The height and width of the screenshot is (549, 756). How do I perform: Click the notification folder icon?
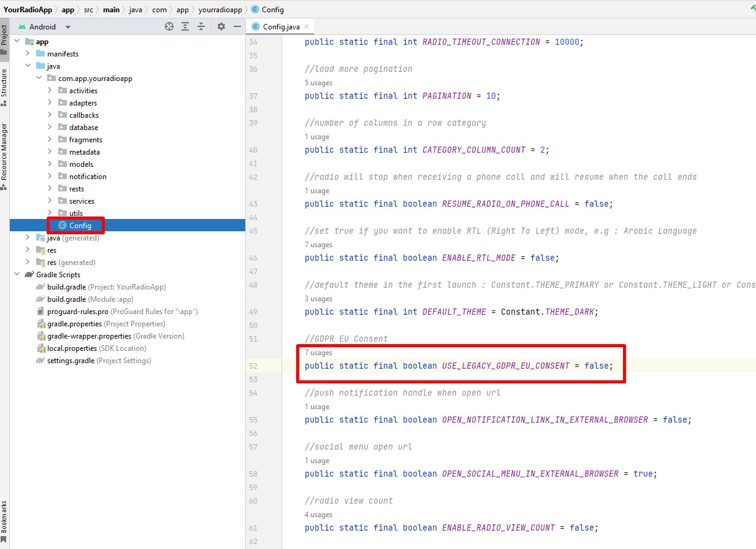pos(63,177)
